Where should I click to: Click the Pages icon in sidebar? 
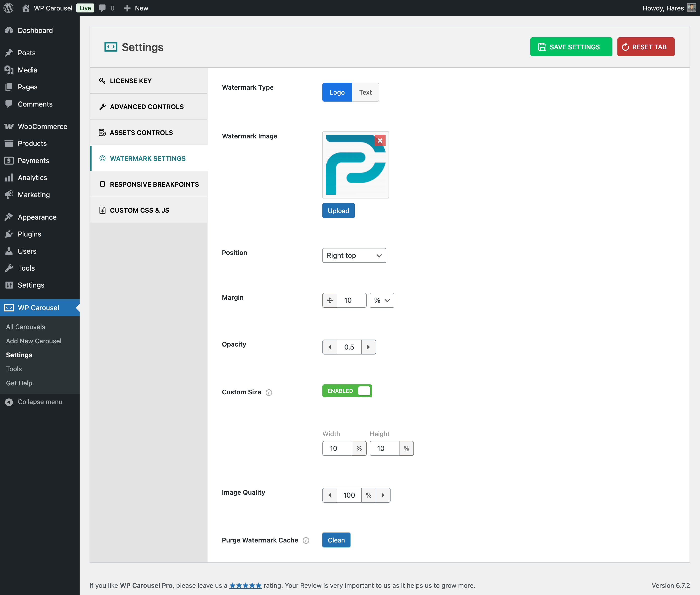click(9, 87)
